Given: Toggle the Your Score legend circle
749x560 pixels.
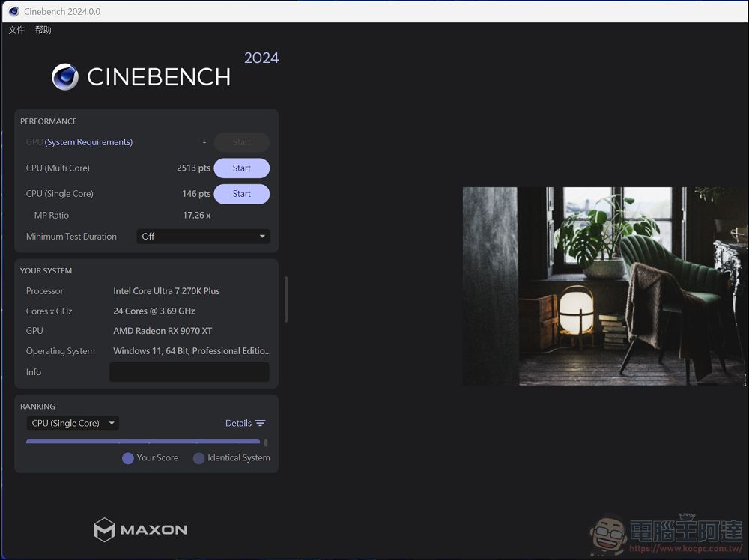Looking at the screenshot, I should point(128,458).
